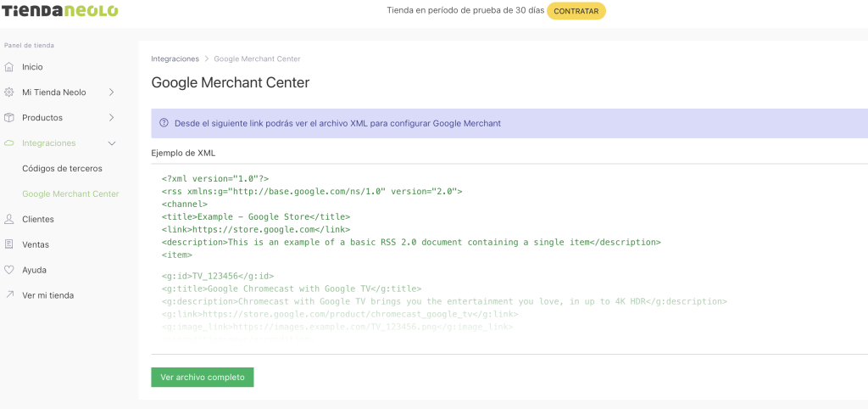Expand the Mi Tienda Neolo chevron

(111, 92)
